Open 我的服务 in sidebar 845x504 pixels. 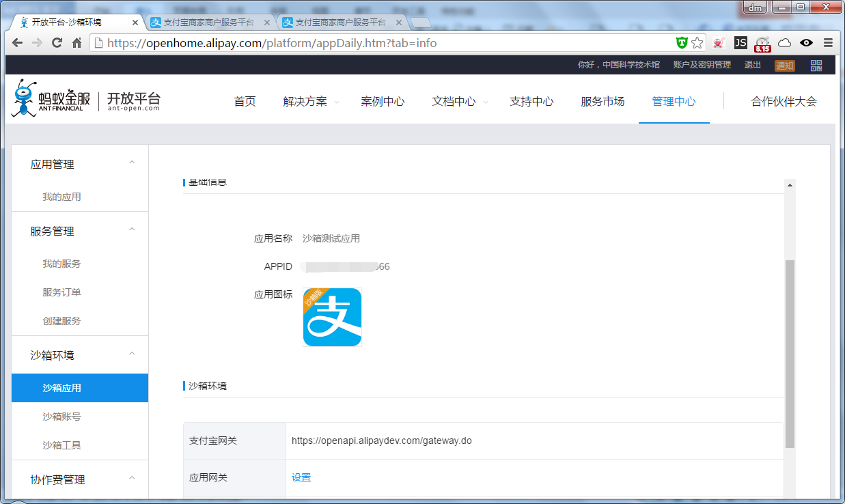tap(61, 264)
